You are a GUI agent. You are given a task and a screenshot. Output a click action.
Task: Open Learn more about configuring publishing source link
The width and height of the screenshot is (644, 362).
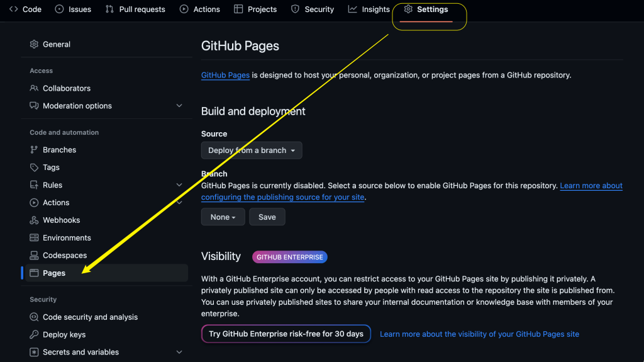point(412,191)
